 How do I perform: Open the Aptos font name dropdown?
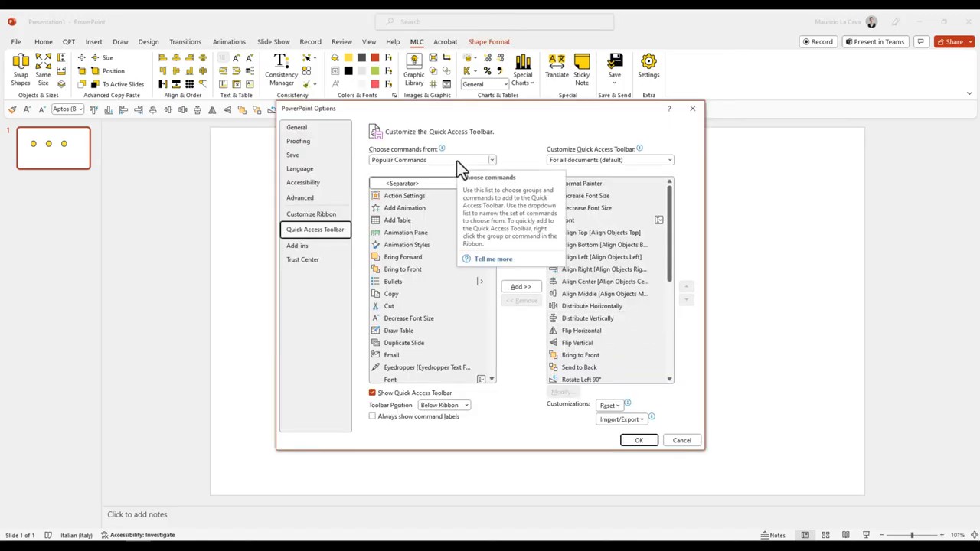tap(67, 109)
